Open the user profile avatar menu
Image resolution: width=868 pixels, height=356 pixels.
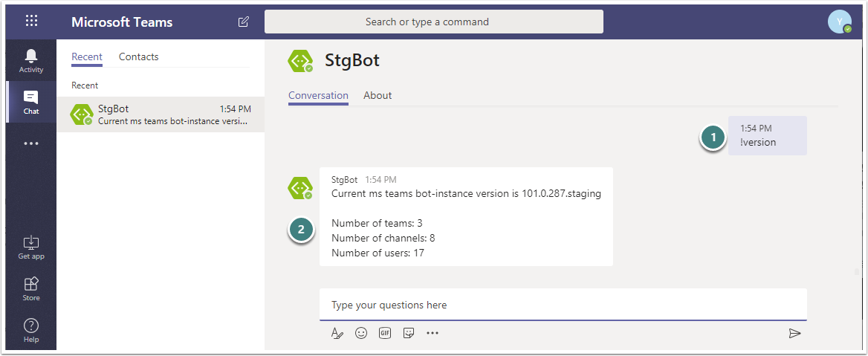[839, 22]
